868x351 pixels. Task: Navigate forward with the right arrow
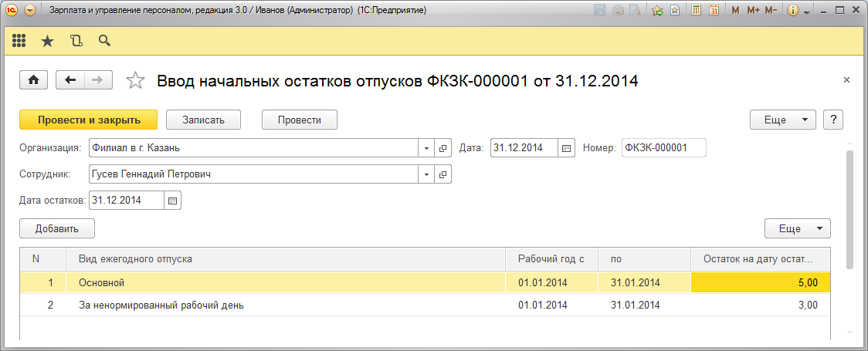[x=98, y=80]
